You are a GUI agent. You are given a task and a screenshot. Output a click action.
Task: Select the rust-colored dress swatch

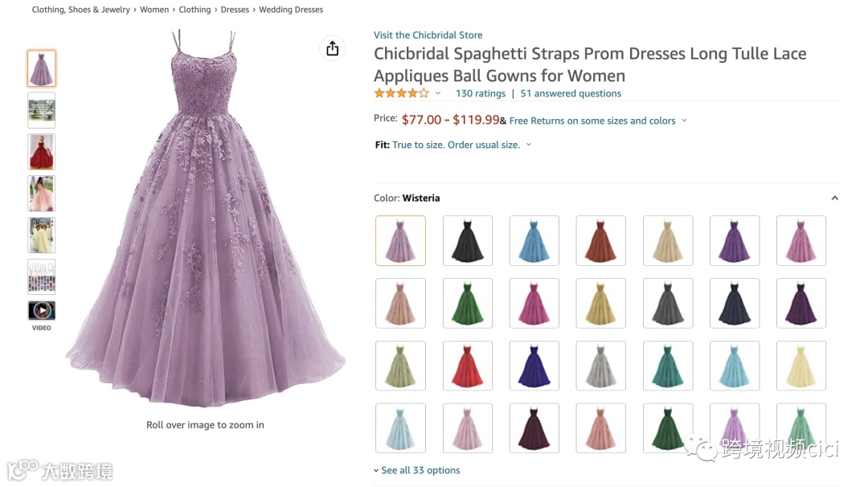[x=601, y=240]
